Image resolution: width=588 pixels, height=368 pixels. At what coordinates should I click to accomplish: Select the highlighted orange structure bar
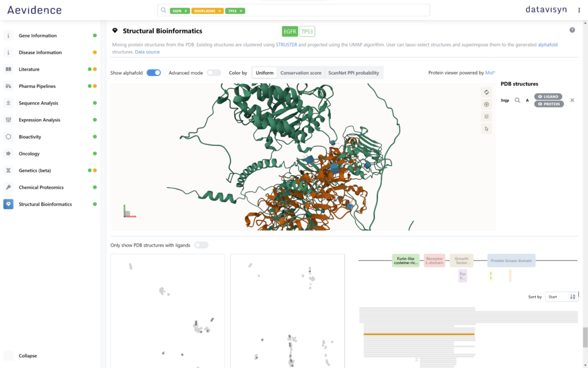click(419, 334)
